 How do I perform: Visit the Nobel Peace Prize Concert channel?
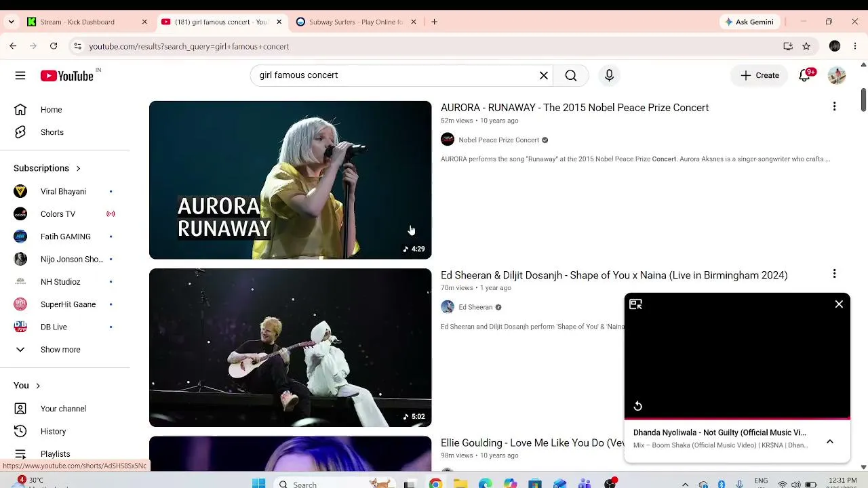click(498, 140)
